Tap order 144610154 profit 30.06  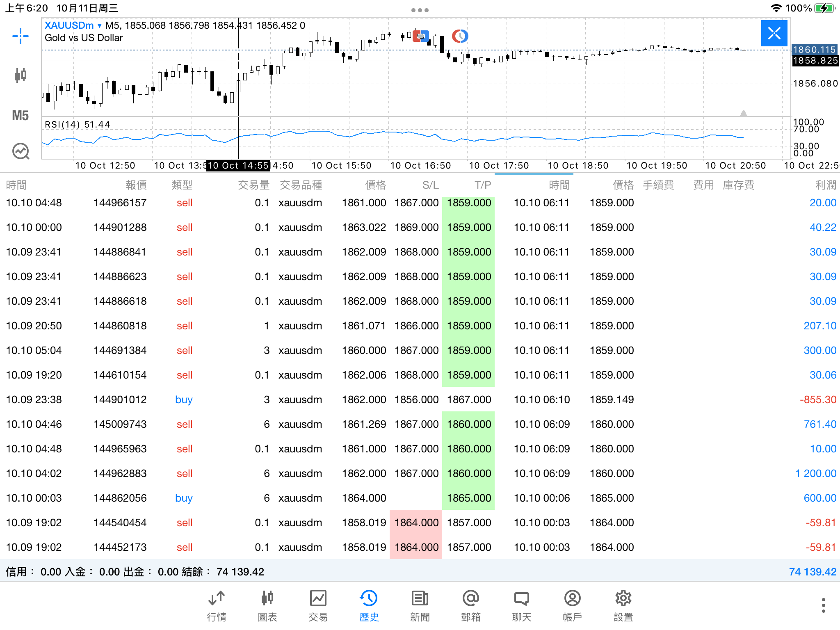coord(823,375)
